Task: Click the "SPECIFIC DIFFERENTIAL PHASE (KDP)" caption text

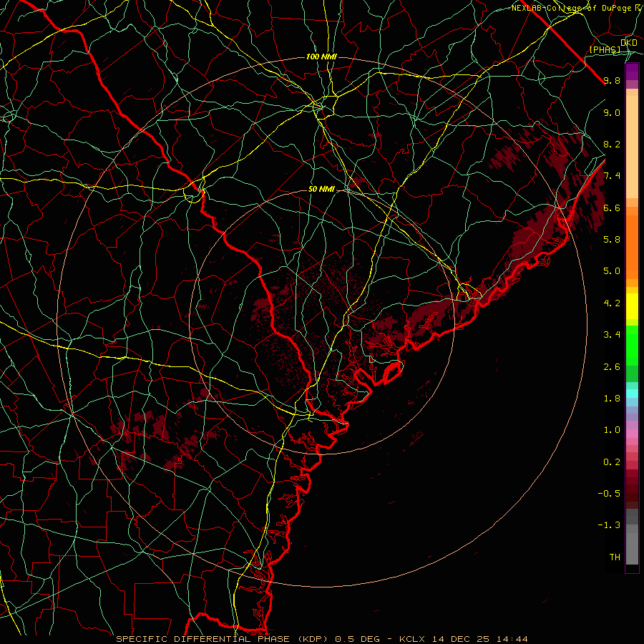Action: tap(224, 639)
